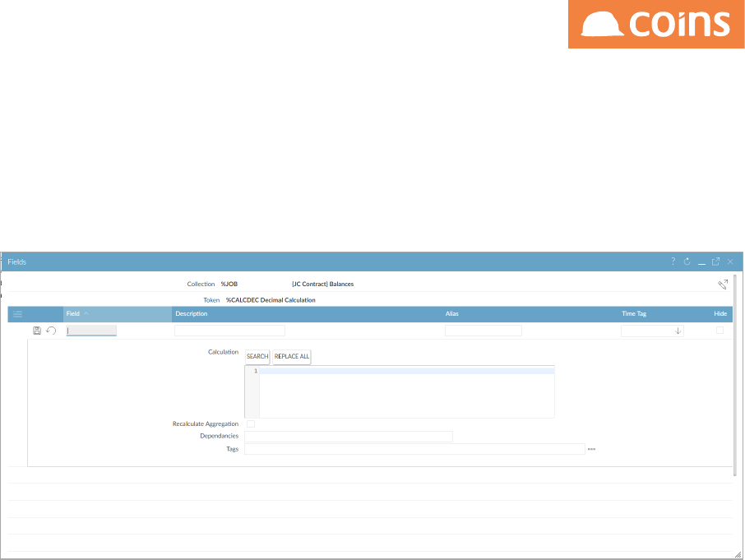Click the Tags input field

tap(414, 449)
